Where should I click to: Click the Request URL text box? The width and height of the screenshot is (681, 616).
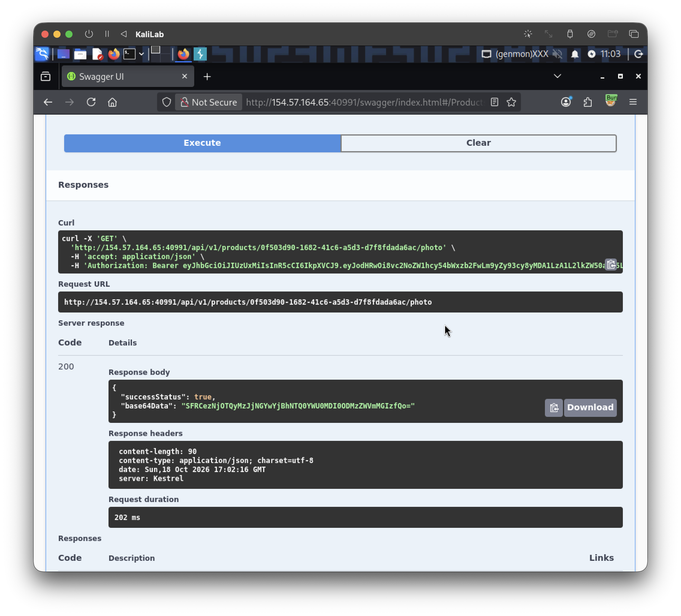pos(340,302)
